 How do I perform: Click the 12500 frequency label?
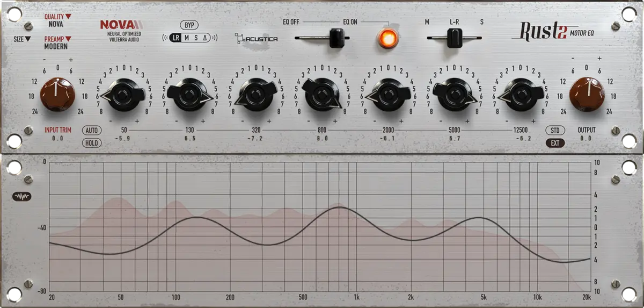(x=521, y=131)
